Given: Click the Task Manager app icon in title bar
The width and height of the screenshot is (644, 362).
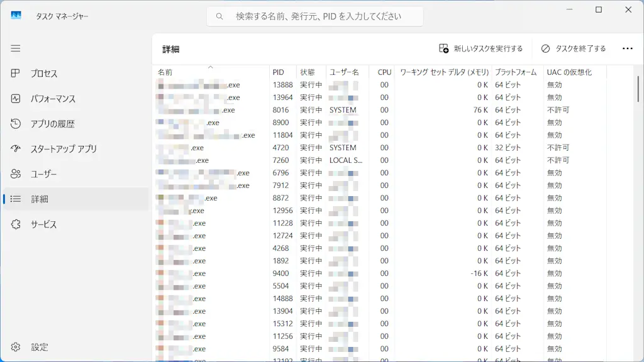Looking at the screenshot, I should (x=16, y=16).
